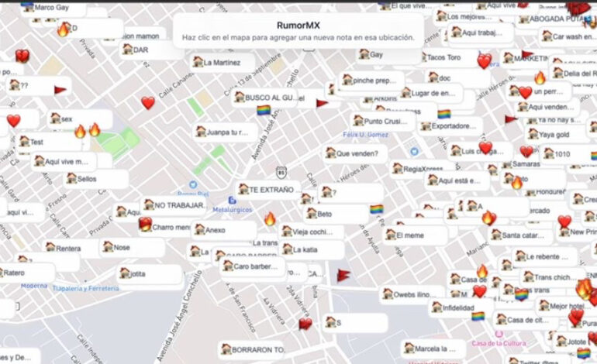Click rainbow flag above 'Exportadore' note
This screenshot has height=364, width=597.
tap(444, 114)
